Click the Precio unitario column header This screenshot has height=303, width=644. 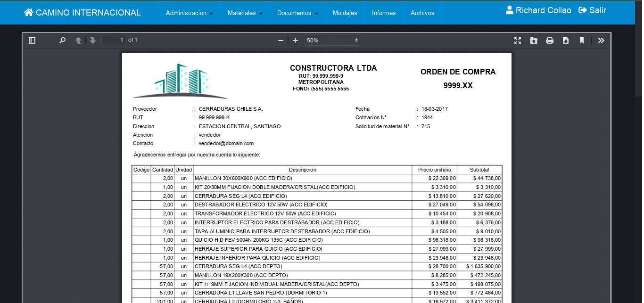point(434,170)
